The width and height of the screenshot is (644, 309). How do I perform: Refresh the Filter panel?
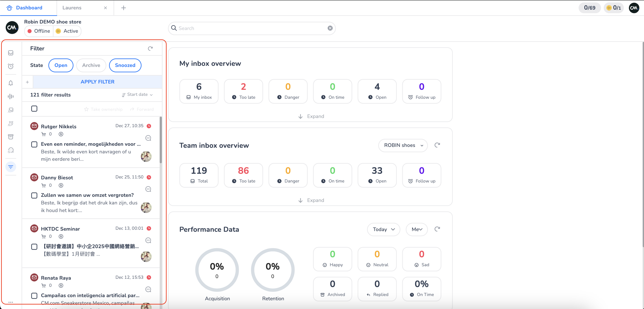click(150, 49)
